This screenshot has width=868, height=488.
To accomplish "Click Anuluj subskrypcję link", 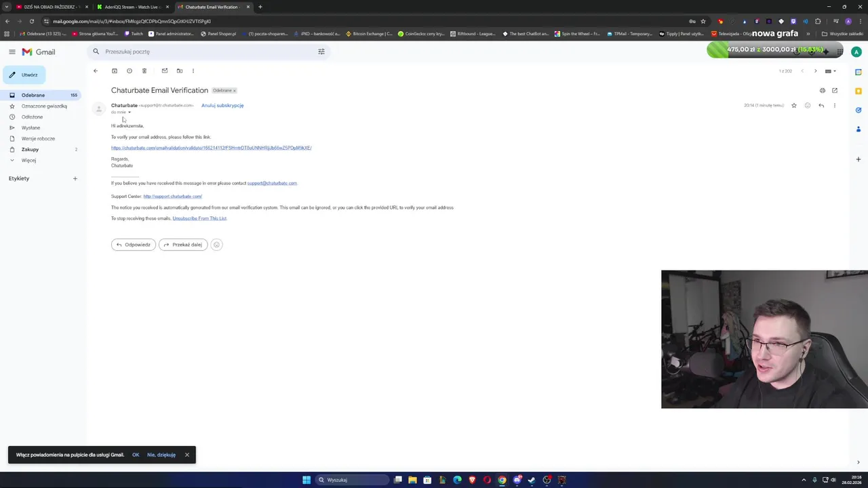I will [x=222, y=106].
